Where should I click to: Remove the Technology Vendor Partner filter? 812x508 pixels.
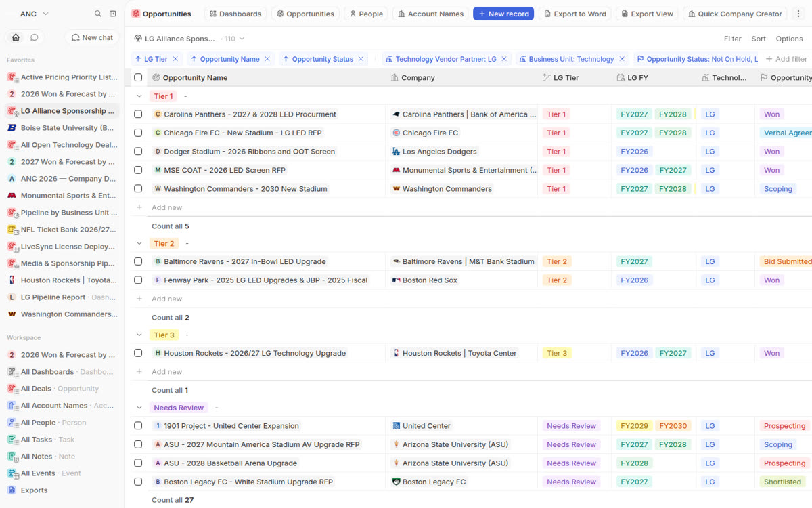(504, 59)
